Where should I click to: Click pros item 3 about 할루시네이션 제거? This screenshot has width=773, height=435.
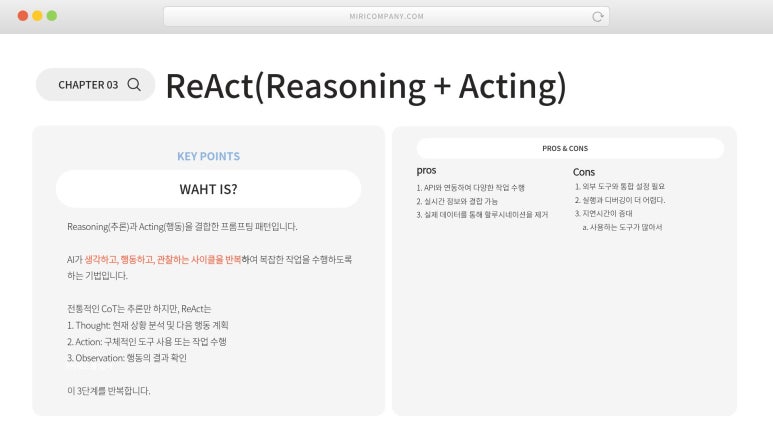coord(482,215)
